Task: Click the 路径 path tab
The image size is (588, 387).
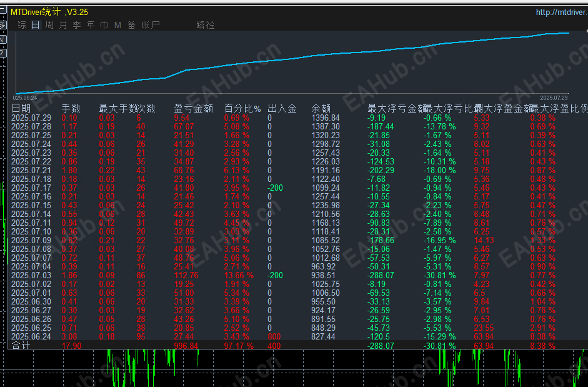Action: click(206, 25)
